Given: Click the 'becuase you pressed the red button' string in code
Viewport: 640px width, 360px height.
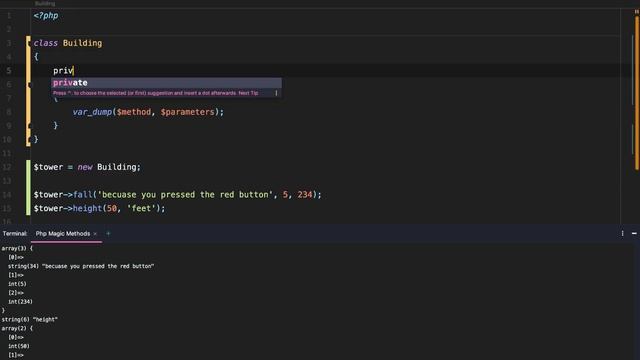Looking at the screenshot, I should (185, 195).
